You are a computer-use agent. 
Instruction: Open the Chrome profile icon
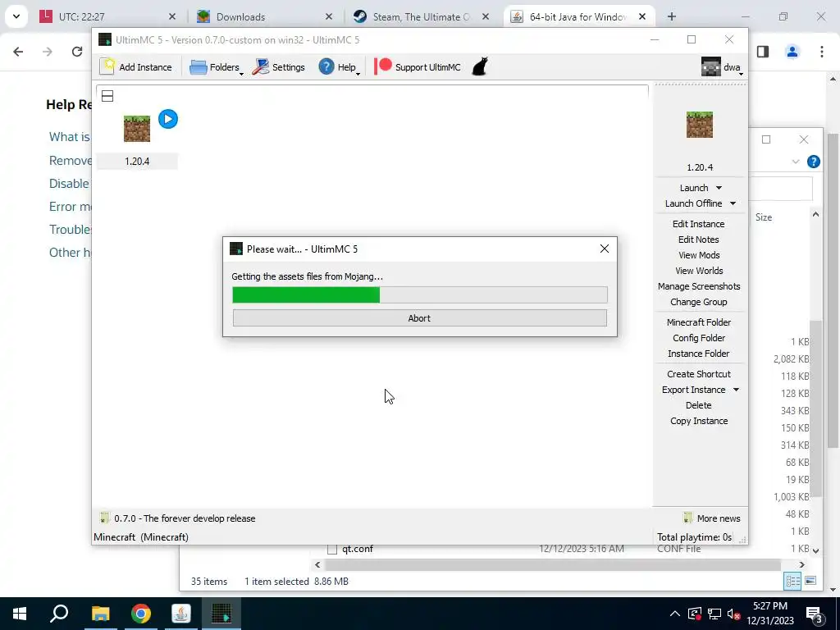[792, 52]
